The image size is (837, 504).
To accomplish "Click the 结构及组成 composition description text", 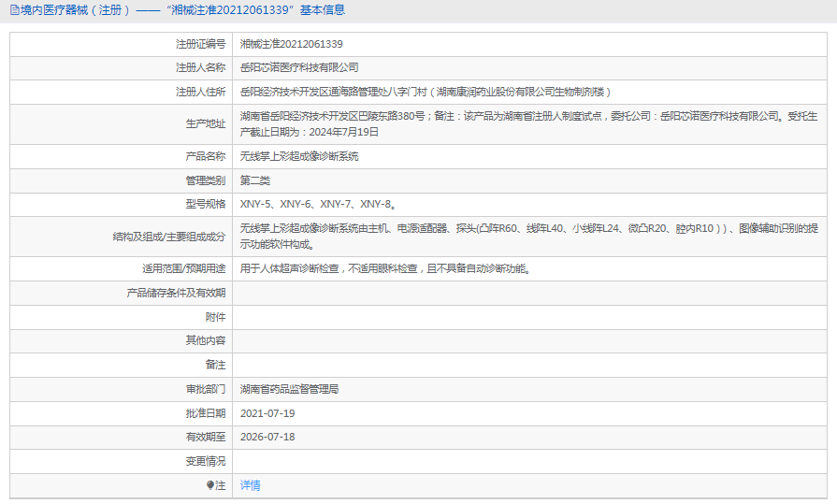I will [528, 236].
